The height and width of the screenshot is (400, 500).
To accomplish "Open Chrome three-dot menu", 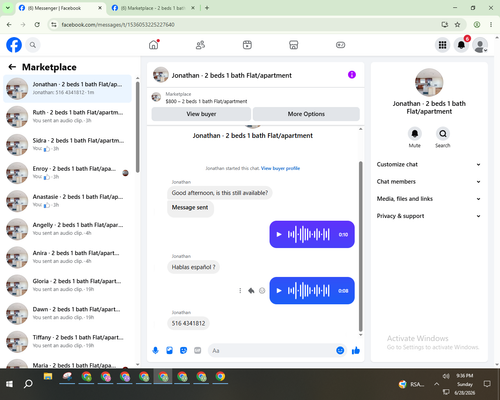I will point(491,24).
